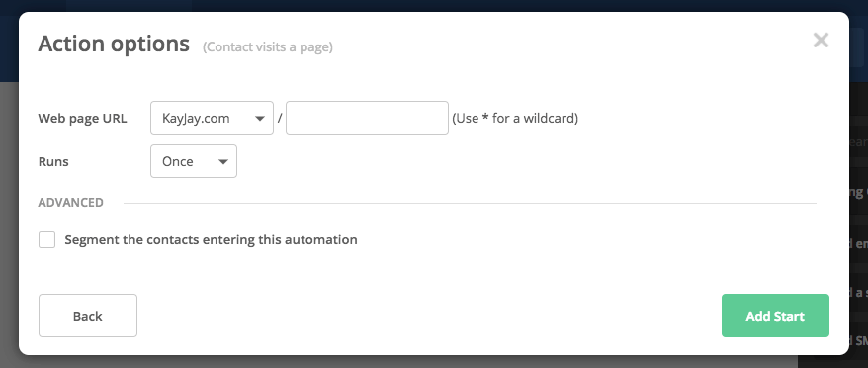Open the Runs Once dropdown

(x=194, y=161)
